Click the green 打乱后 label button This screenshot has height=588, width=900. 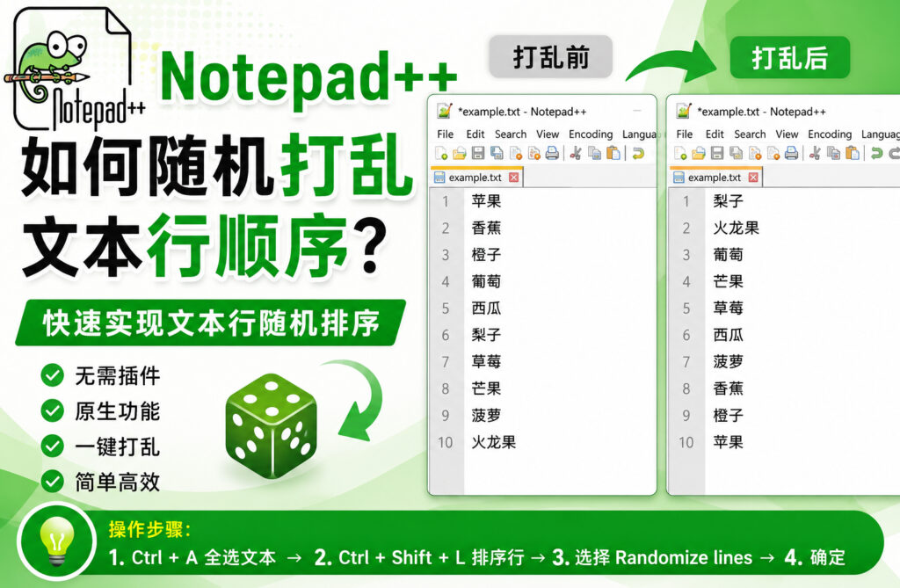coord(790,57)
